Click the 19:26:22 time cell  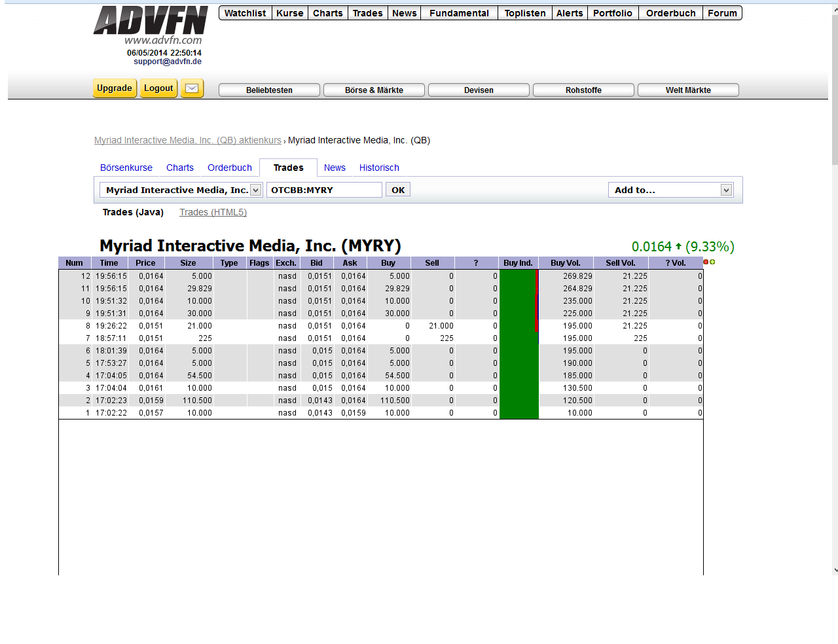[x=111, y=326]
